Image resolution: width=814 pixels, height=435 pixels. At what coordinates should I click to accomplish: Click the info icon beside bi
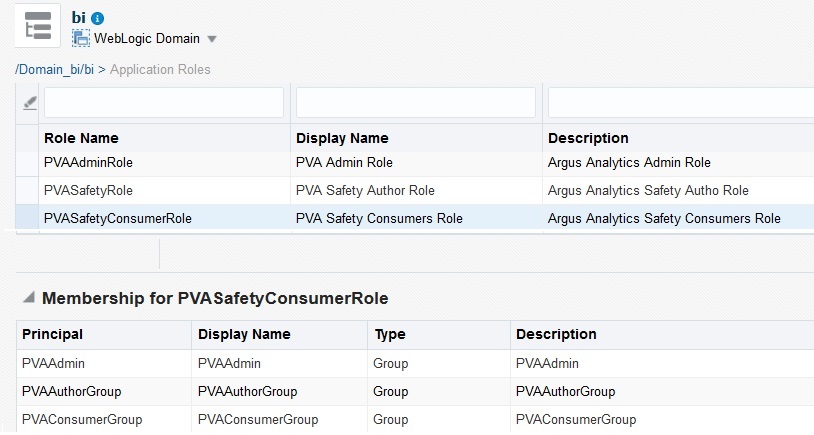[x=98, y=18]
